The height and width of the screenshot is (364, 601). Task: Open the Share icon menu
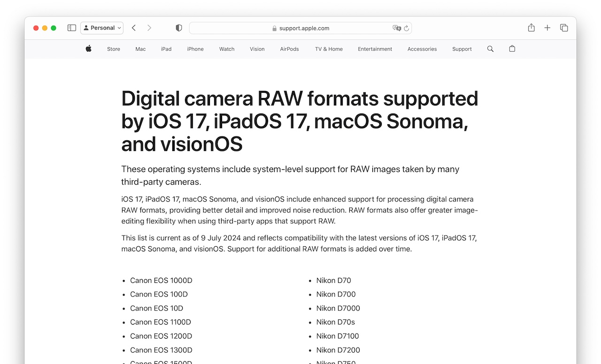click(x=532, y=28)
